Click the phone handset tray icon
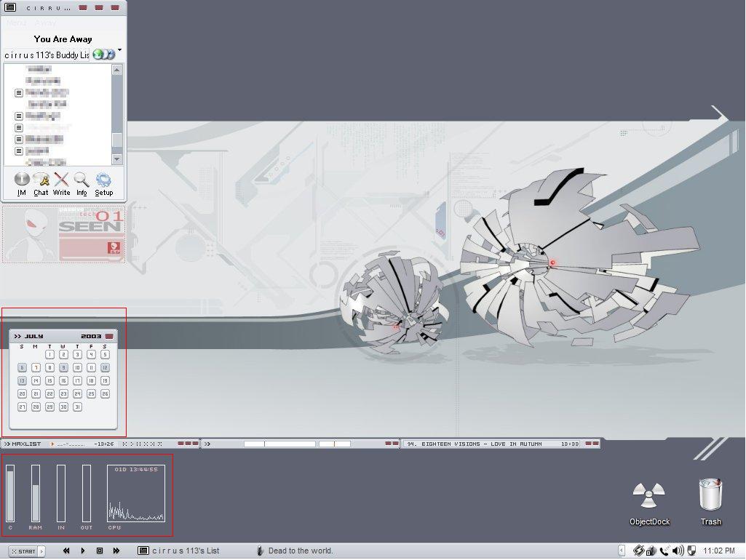The image size is (746, 560). click(x=664, y=551)
